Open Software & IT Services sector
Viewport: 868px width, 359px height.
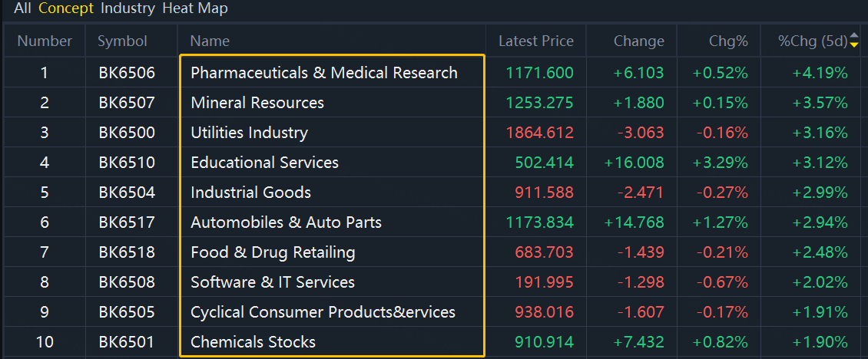[273, 282]
